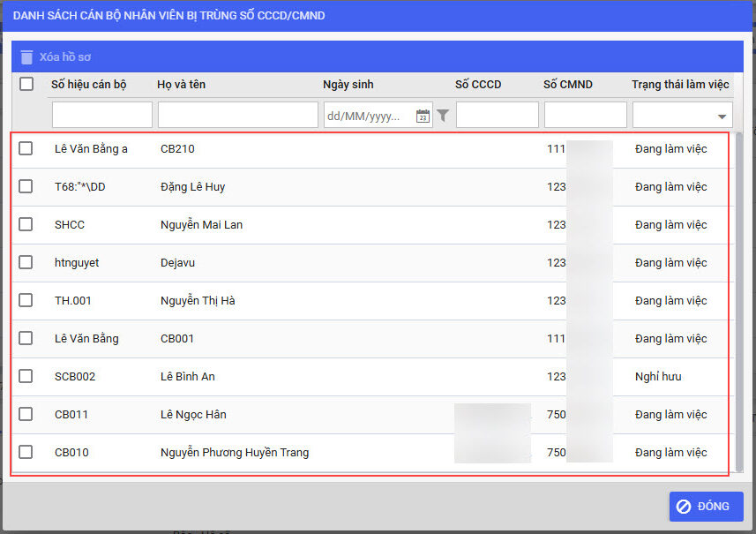Viewport: 756px width, 534px height.
Task: Click the Số hiệu cán bộ filter field
Action: (101, 116)
